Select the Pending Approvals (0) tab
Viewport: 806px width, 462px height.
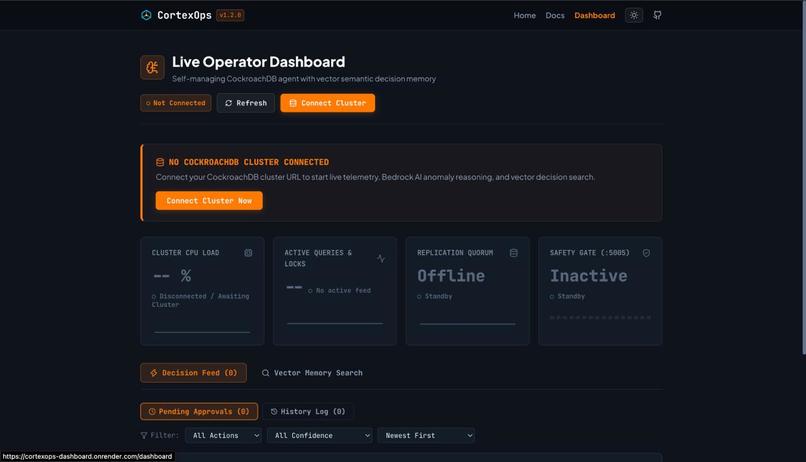coord(199,411)
